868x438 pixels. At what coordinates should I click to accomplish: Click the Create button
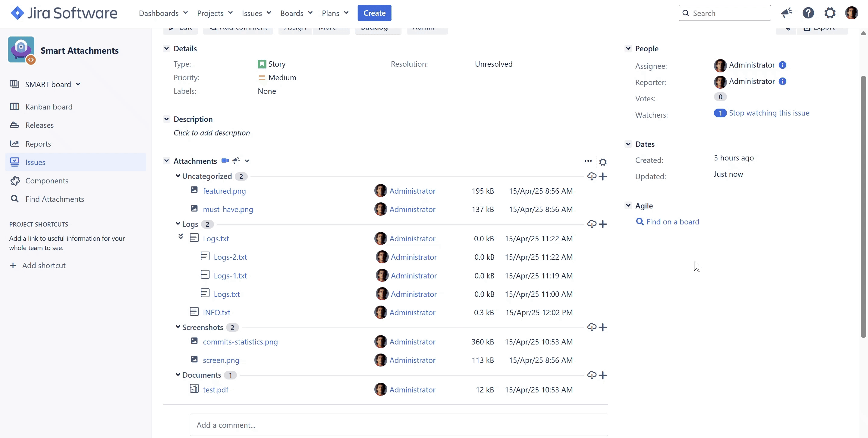(374, 13)
